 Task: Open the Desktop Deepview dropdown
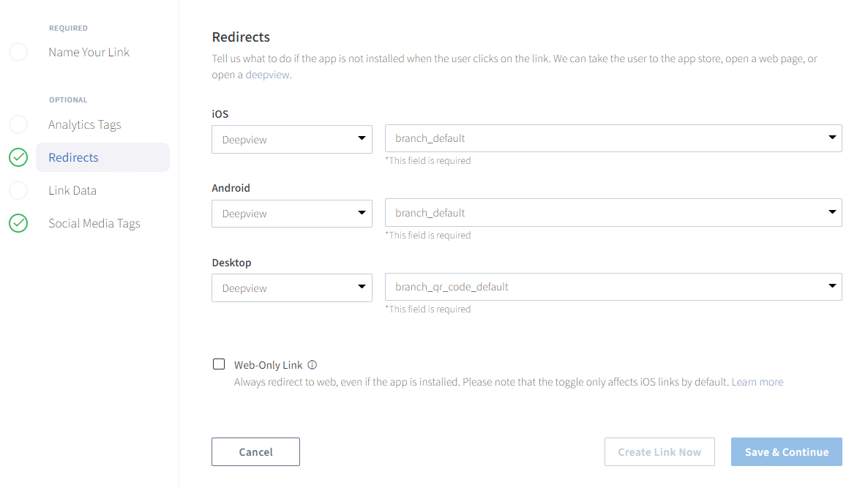tap(292, 287)
